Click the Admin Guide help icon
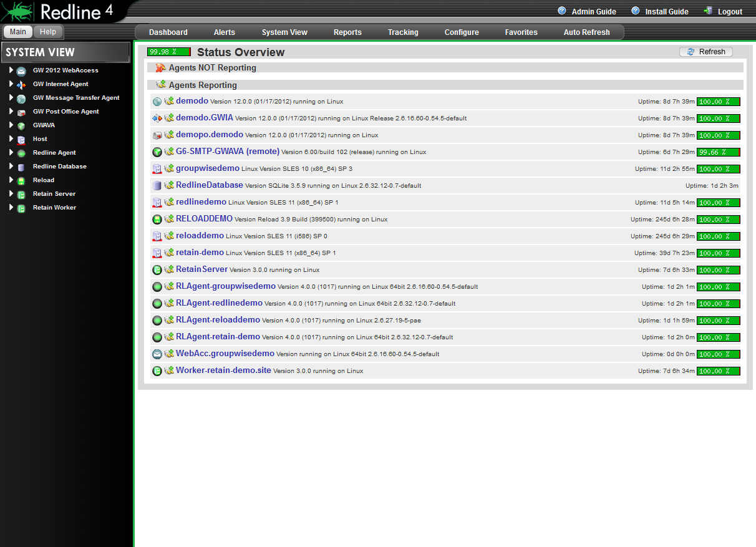The height and width of the screenshot is (547, 756). [562, 11]
